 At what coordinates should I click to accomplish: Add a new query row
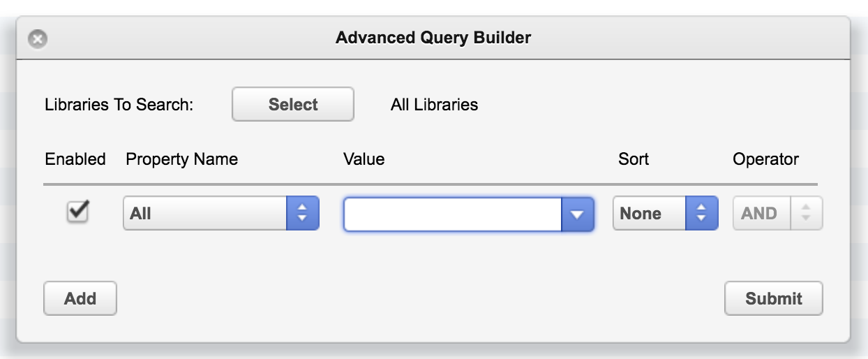tap(80, 298)
